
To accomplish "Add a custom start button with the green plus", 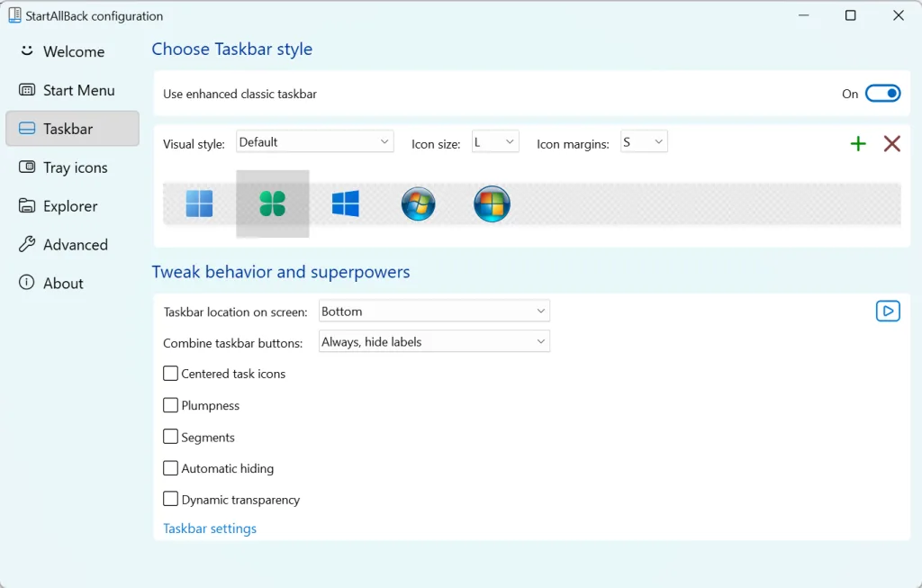I will (x=858, y=143).
